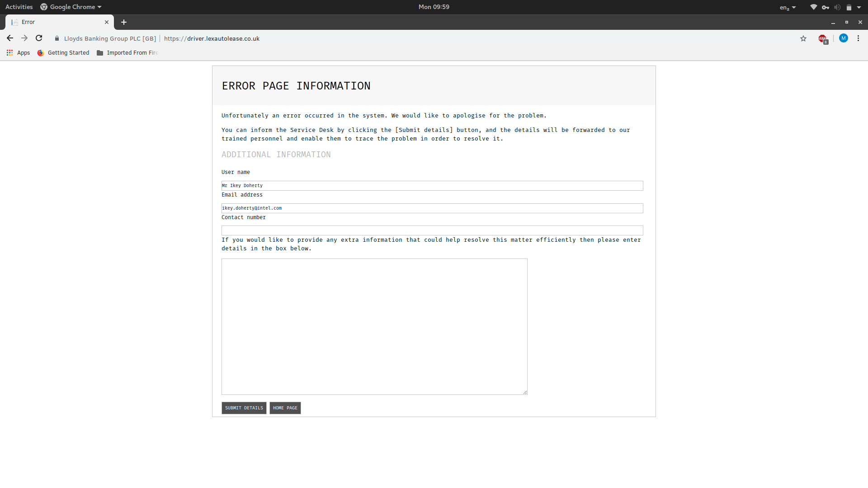This screenshot has width=868, height=488.
Task: Click the User name label
Action: coord(236,172)
